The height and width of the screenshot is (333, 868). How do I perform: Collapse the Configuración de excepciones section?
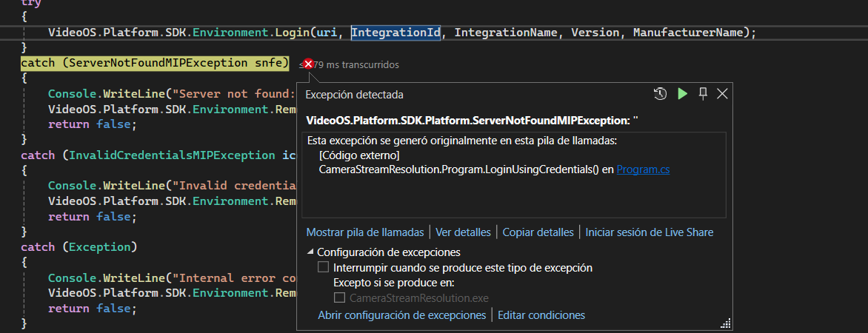click(x=310, y=252)
